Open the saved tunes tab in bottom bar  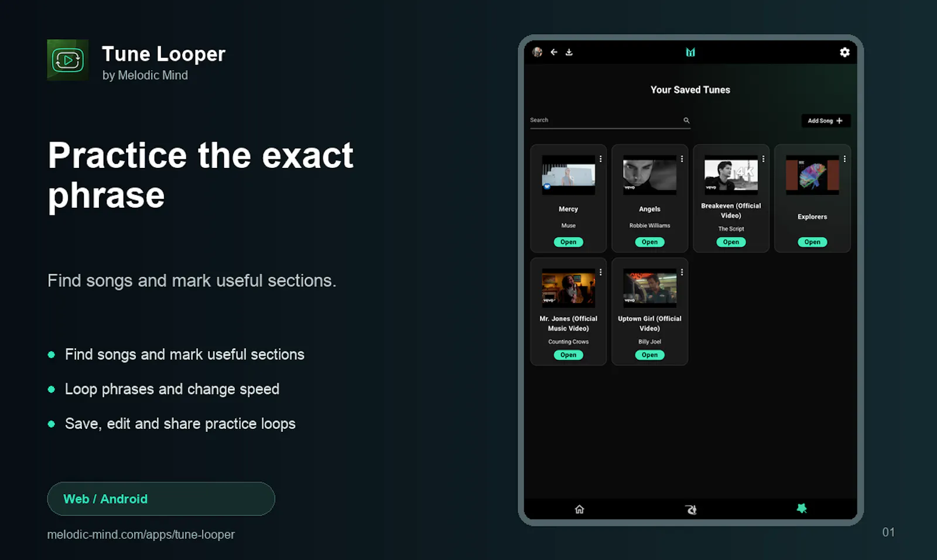[x=802, y=509]
